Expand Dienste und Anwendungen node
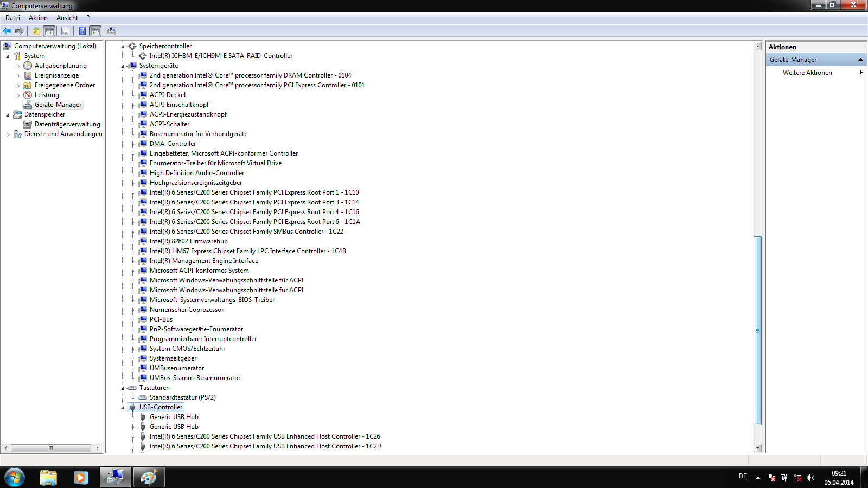Screen dimensions: 868x488 (x=8, y=134)
